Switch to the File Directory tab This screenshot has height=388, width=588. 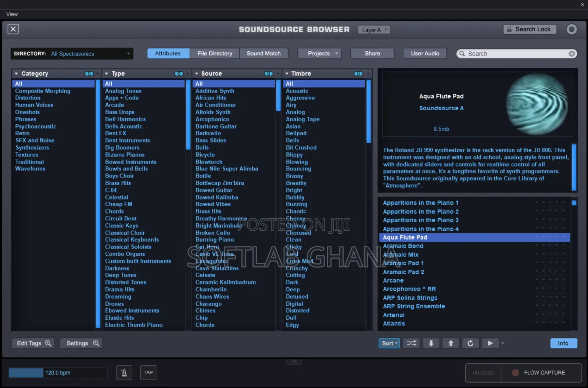[x=215, y=54]
